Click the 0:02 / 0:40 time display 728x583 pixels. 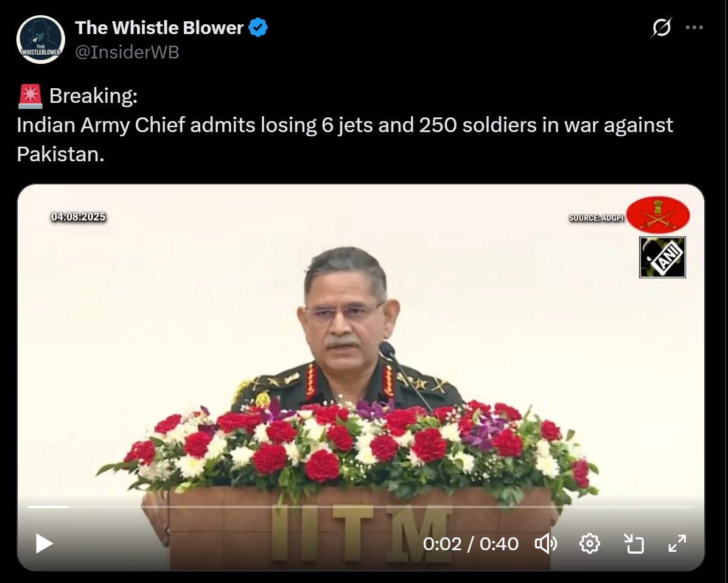(471, 543)
